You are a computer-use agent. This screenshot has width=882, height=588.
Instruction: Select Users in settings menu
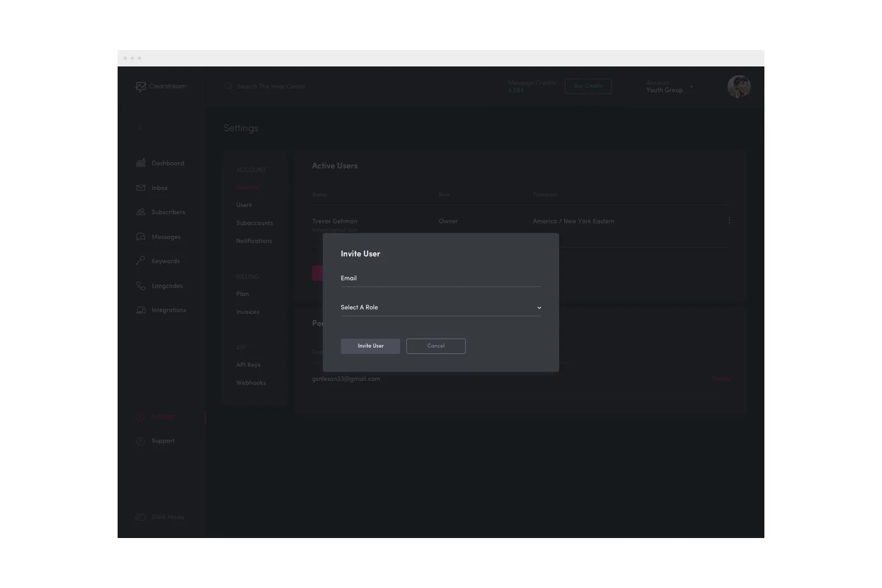[244, 205]
